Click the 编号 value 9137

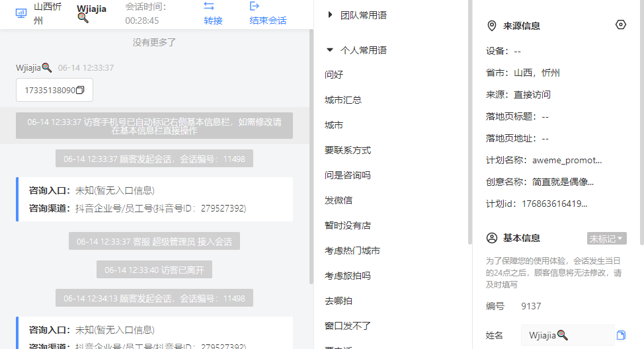pos(531,306)
